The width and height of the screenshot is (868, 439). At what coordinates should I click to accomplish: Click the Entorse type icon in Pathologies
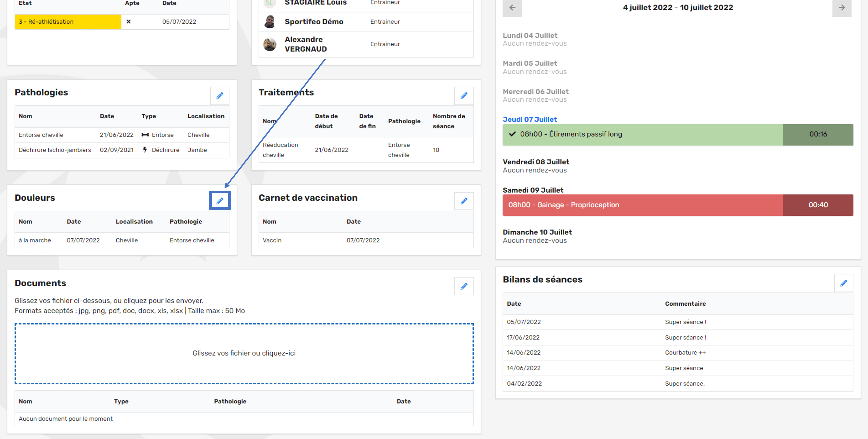[145, 135]
